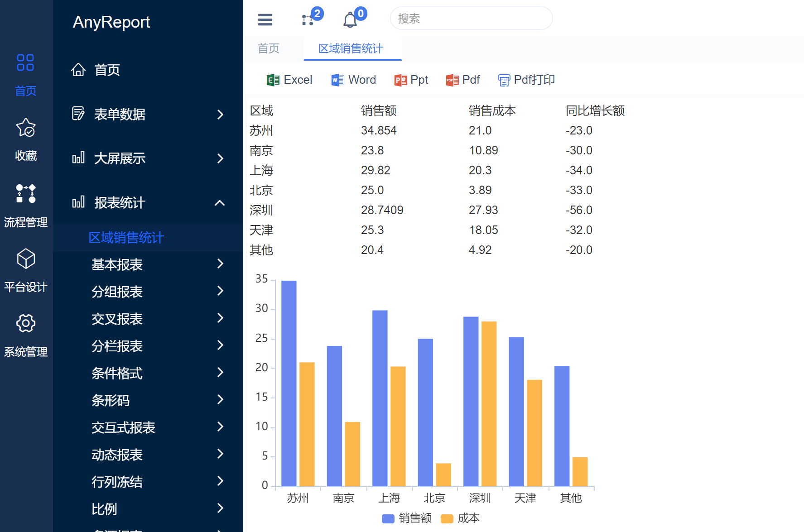Open notifications bell icon
Viewport: 804px width, 532px height.
coord(350,20)
